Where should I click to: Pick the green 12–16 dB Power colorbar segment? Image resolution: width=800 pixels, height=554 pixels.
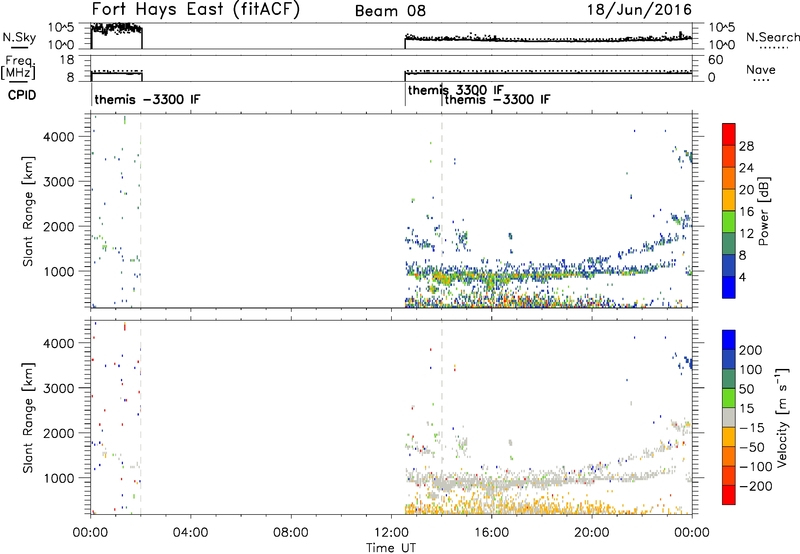click(x=729, y=222)
